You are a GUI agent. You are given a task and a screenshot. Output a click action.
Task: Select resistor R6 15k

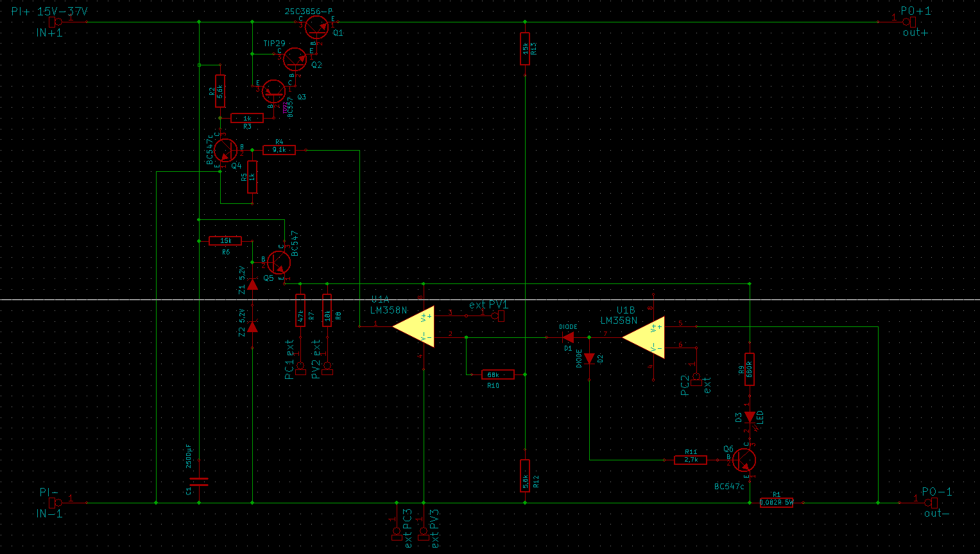pos(225,240)
